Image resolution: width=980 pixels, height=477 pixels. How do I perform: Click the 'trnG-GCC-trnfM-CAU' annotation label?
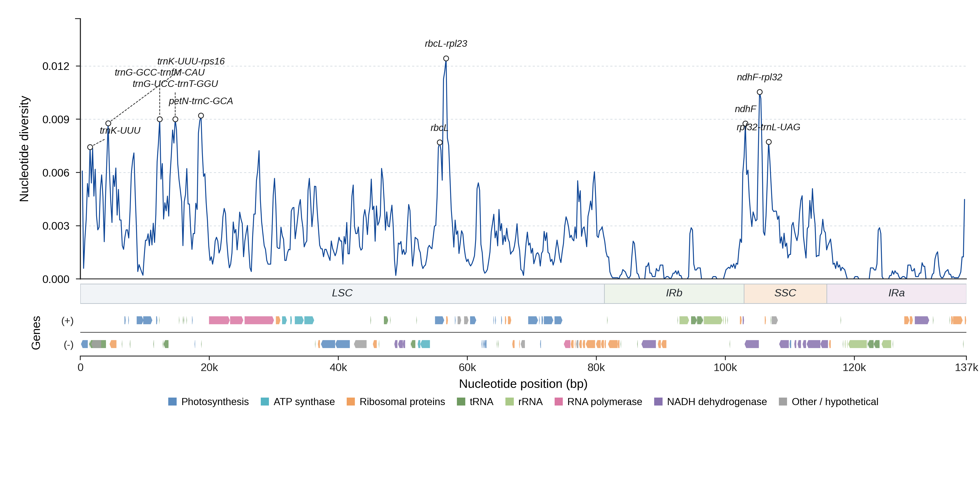160,72
